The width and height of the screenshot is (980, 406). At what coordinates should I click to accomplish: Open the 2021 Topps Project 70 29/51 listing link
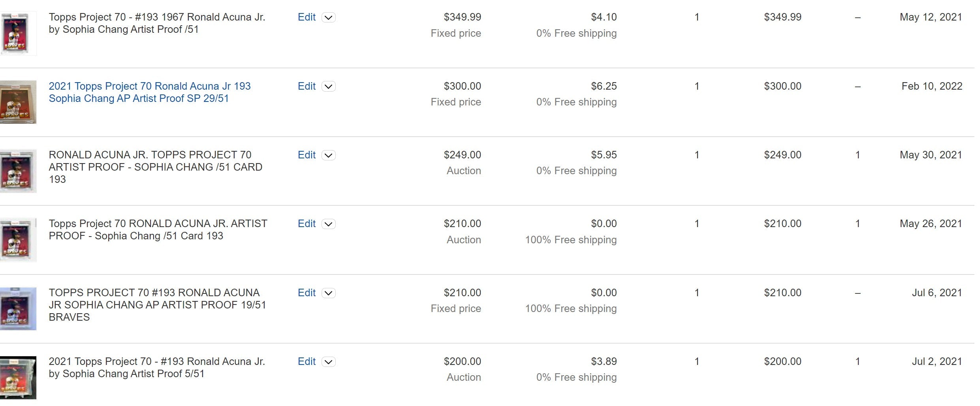150,92
